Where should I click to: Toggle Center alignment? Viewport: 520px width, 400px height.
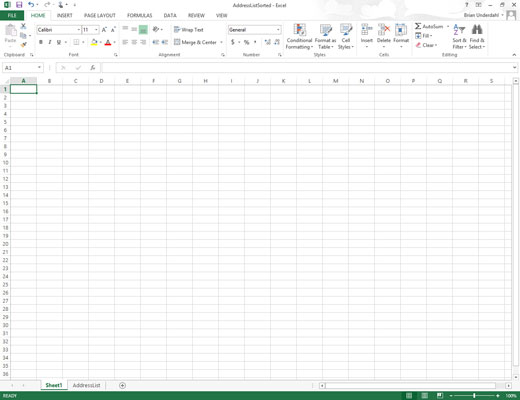[134, 42]
